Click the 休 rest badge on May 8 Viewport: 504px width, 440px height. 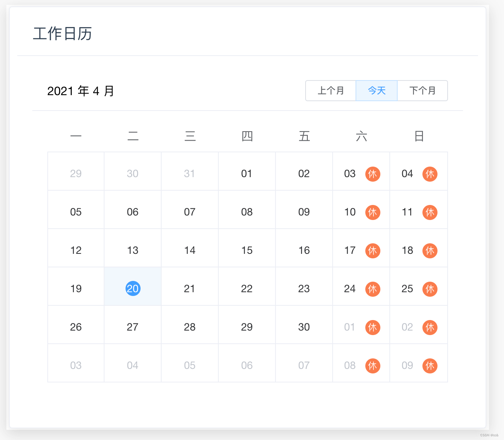point(373,366)
